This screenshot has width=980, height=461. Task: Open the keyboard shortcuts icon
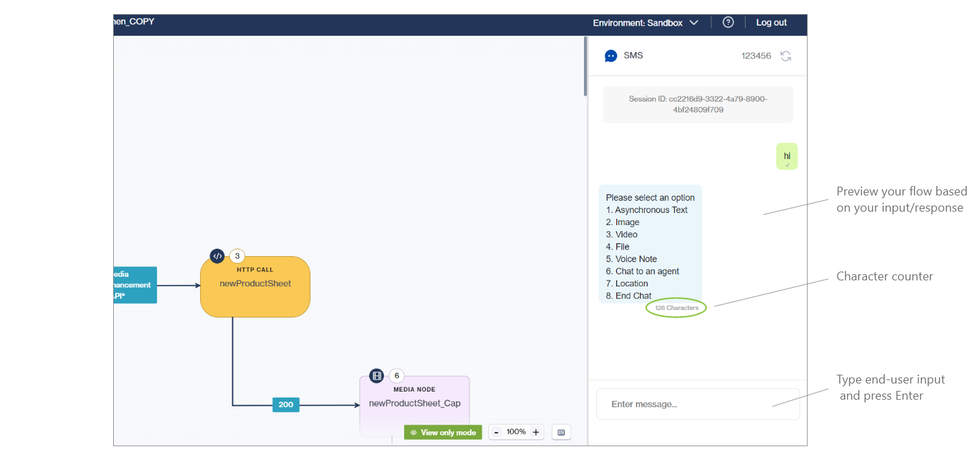pyautogui.click(x=561, y=432)
